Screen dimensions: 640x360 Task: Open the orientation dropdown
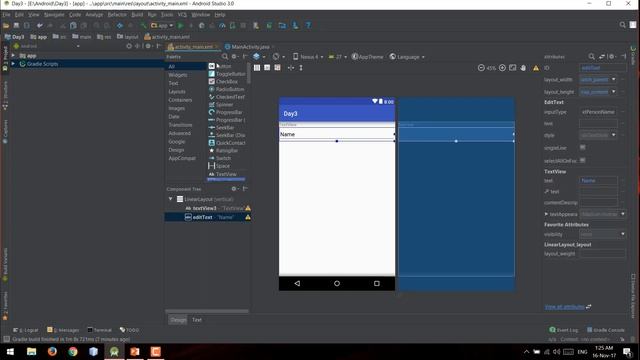pyautogui.click(x=279, y=56)
